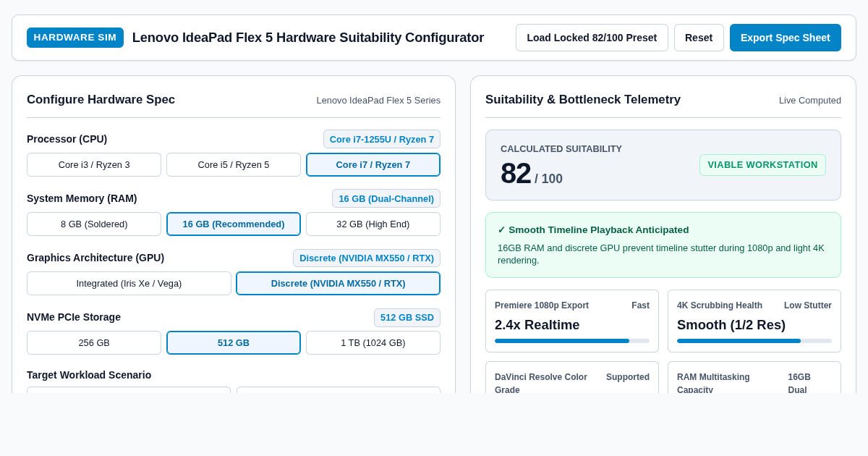Click the Smooth (1/2 Res) value

point(731,325)
